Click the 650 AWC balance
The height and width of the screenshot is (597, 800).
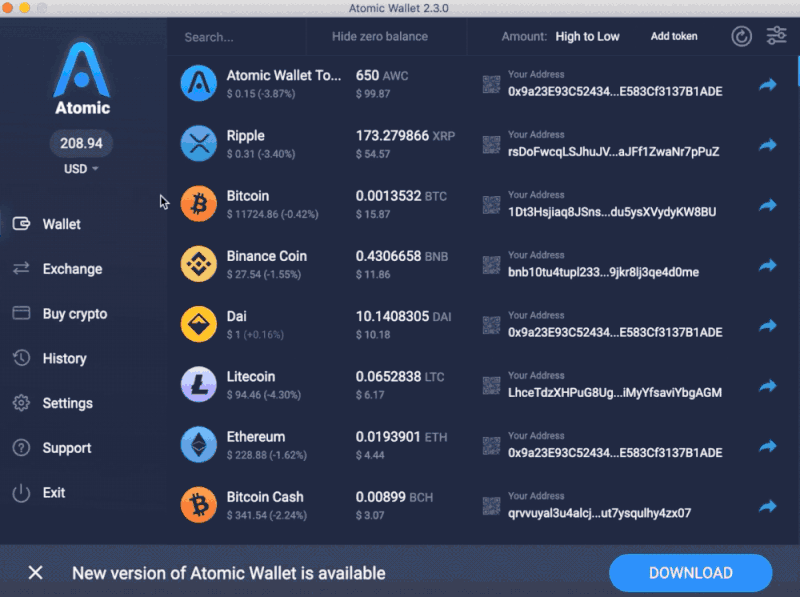[x=382, y=76]
